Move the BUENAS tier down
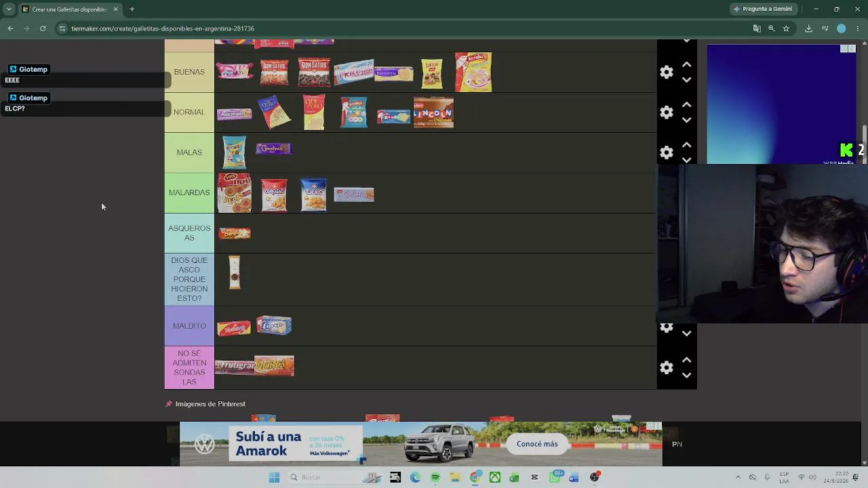868x488 pixels. pos(686,79)
